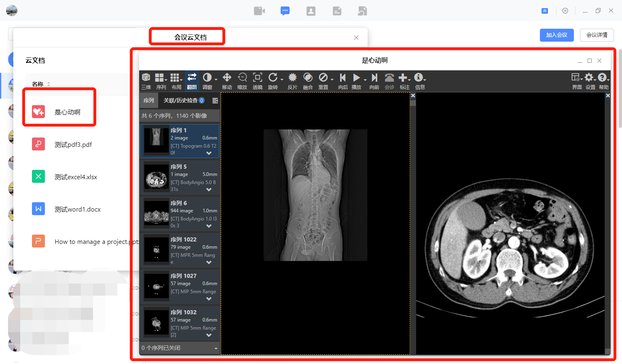Activate the 调窗 window adjust tool
This screenshot has width=622, height=364.
pyautogui.click(x=207, y=80)
